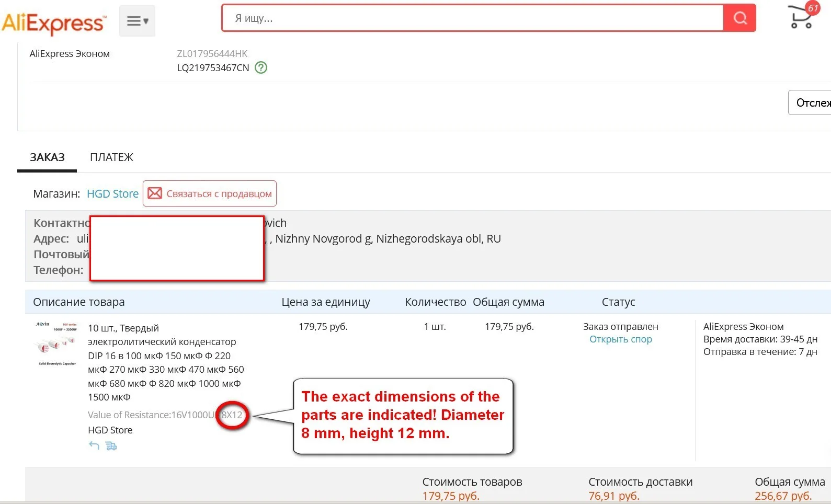The image size is (831, 504).
Task: Click 'Время доставки: 39-45 дн' text
Action: click(x=760, y=339)
